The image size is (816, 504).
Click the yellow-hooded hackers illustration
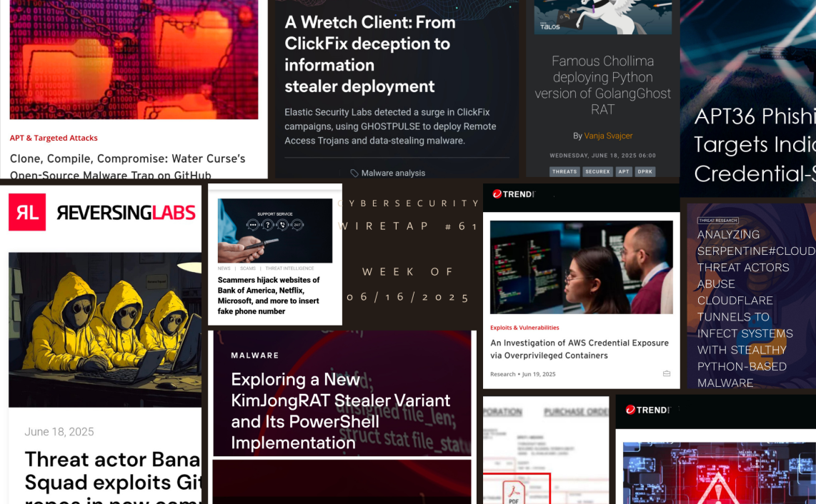point(105,330)
